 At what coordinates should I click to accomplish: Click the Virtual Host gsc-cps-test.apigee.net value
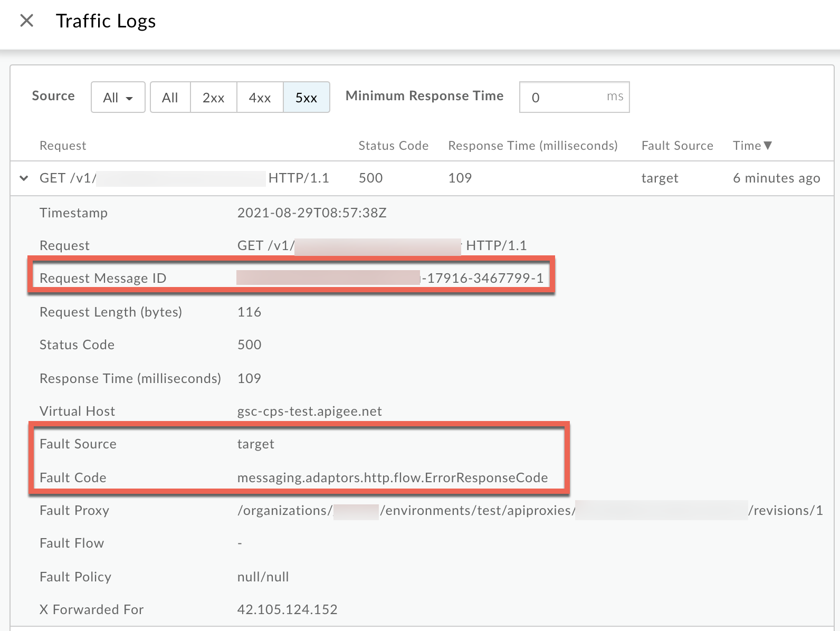[x=309, y=411]
